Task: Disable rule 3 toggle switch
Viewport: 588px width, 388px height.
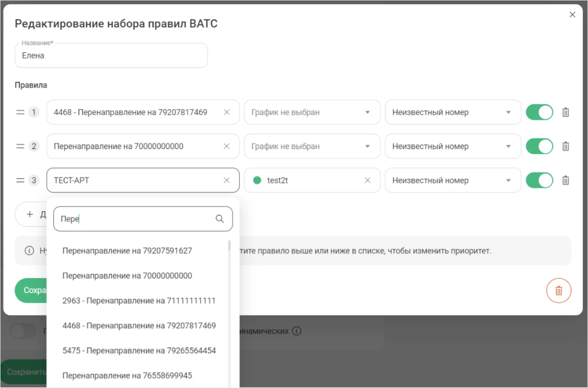Action: (x=539, y=180)
